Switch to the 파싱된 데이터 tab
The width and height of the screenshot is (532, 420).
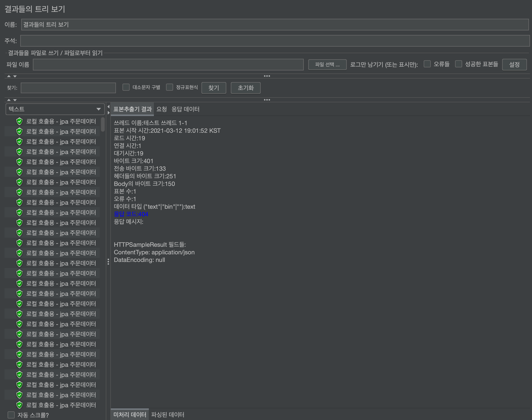[x=168, y=414]
